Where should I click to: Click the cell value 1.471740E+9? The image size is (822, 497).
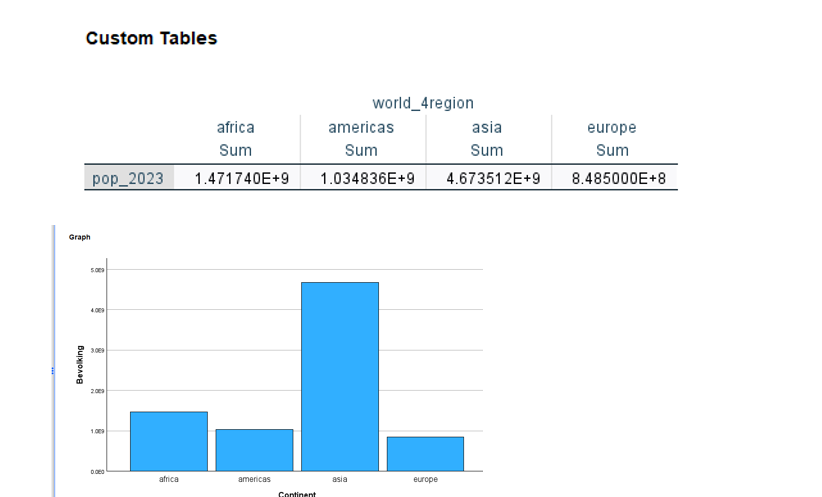pyautogui.click(x=242, y=179)
